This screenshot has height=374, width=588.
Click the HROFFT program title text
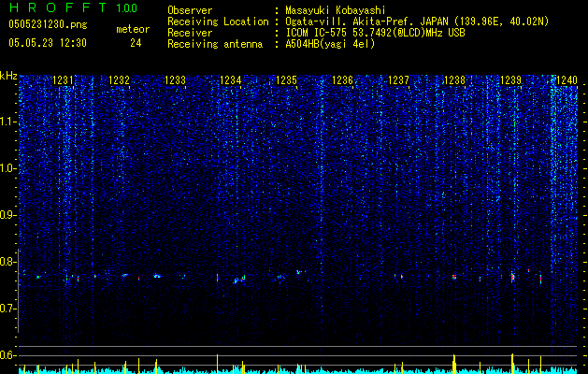(58, 7)
